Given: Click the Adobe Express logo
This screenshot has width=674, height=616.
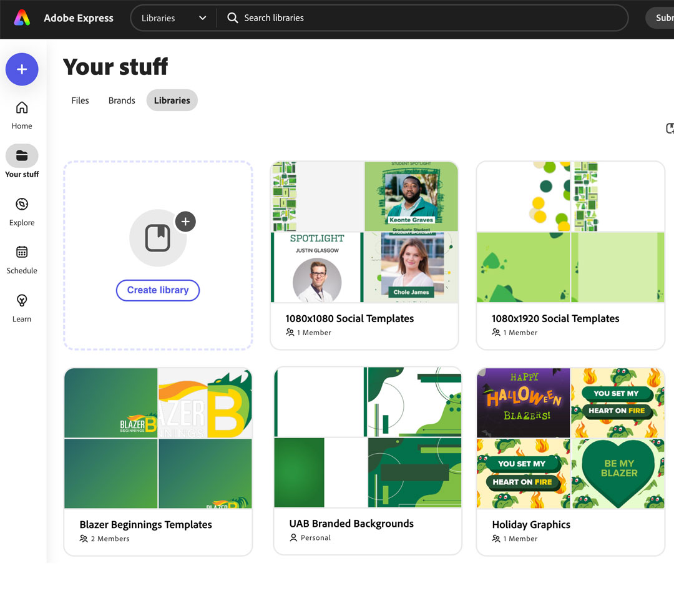Looking at the screenshot, I should (x=22, y=17).
